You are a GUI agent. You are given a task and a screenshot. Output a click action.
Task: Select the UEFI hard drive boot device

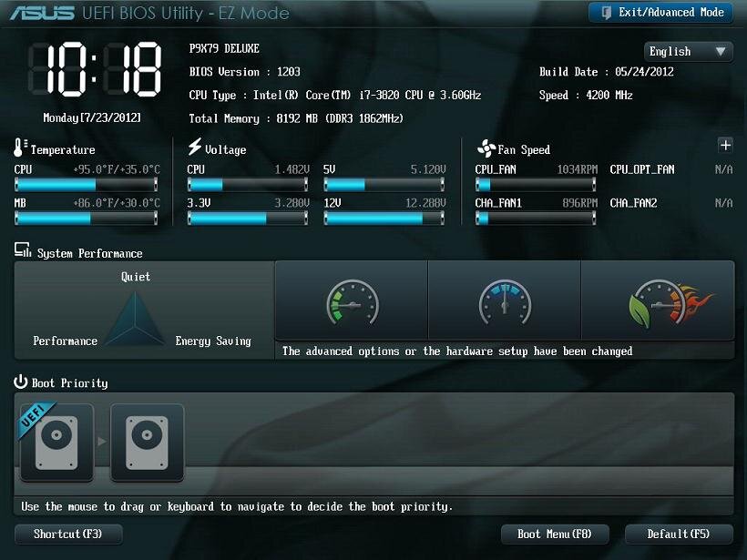coord(56,442)
